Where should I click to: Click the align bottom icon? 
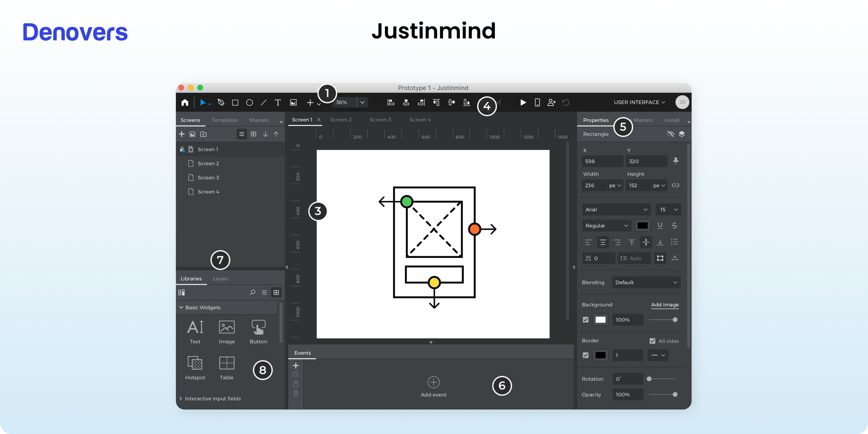[x=467, y=102]
